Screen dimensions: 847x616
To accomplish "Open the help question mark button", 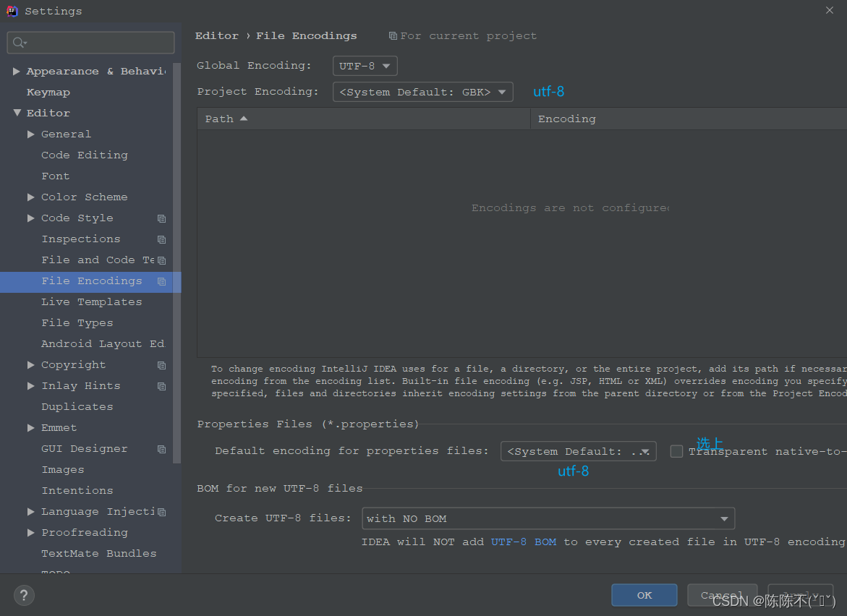I will pos(24,596).
